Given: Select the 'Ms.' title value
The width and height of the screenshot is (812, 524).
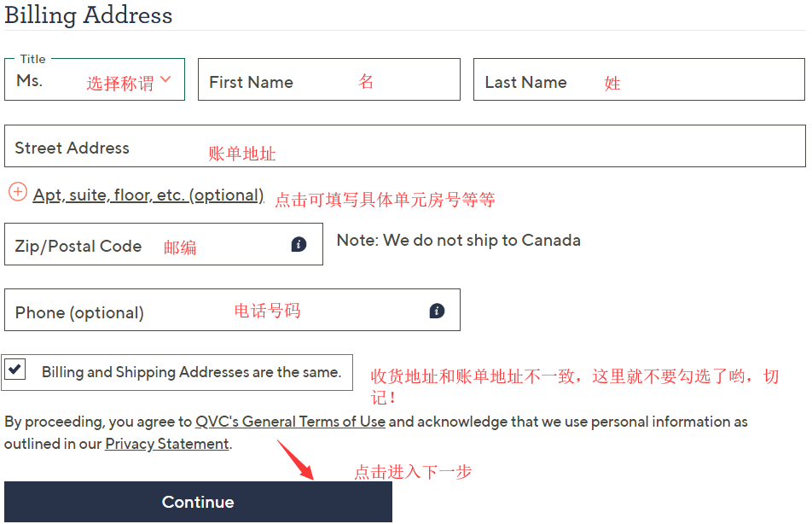Looking at the screenshot, I should [x=30, y=80].
